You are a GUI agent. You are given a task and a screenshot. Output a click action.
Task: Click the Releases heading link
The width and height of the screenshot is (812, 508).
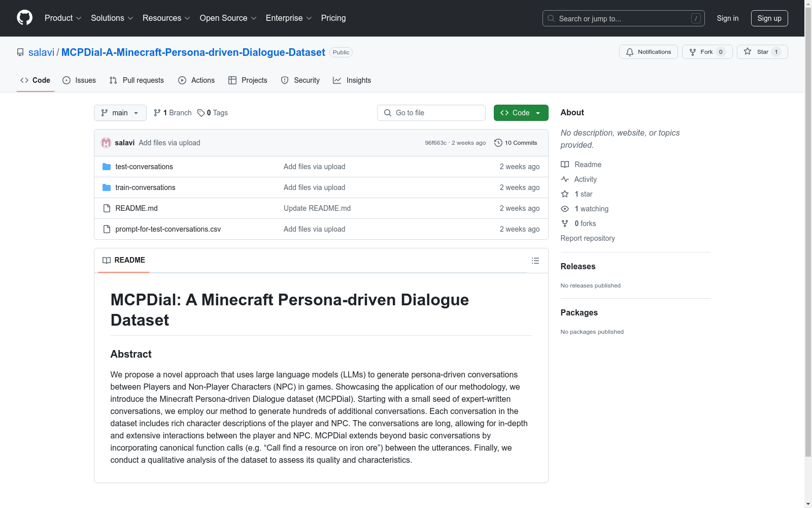point(578,266)
